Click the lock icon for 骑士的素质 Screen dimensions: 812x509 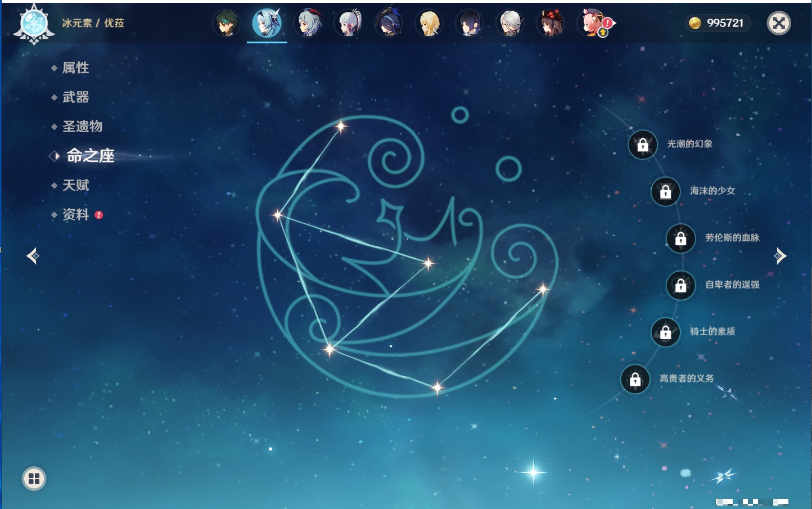666,332
